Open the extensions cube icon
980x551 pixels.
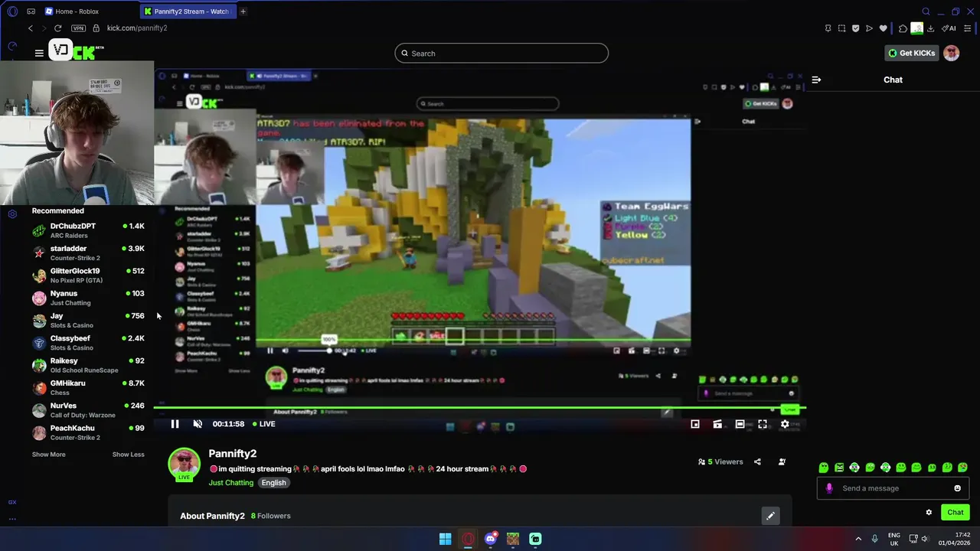pyautogui.click(x=903, y=28)
